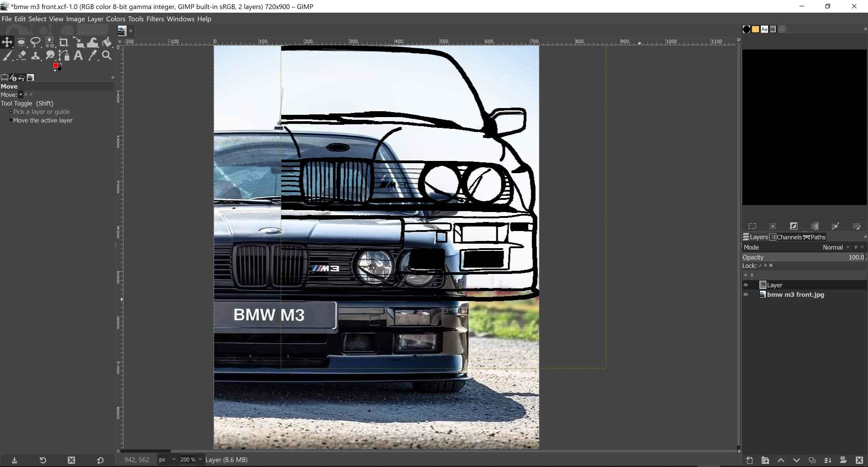Select the Free Select lasso tool
Viewport: 868px width, 467px height.
point(35,42)
